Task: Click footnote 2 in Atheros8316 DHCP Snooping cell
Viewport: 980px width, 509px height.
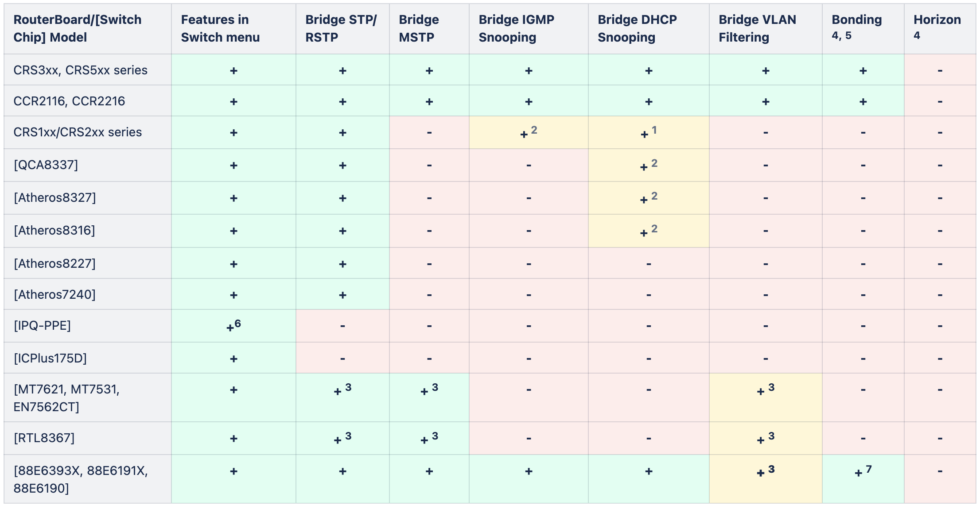Action: click(654, 229)
